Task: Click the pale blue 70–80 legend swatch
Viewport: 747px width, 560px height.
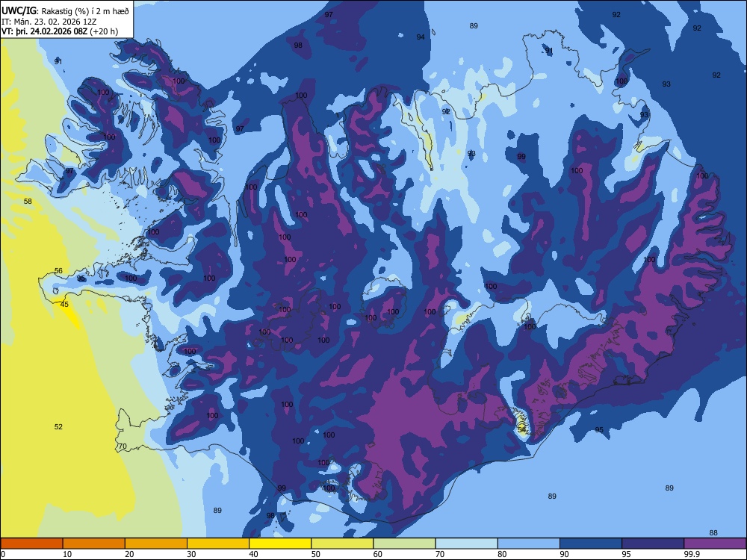Action: tap(466, 544)
